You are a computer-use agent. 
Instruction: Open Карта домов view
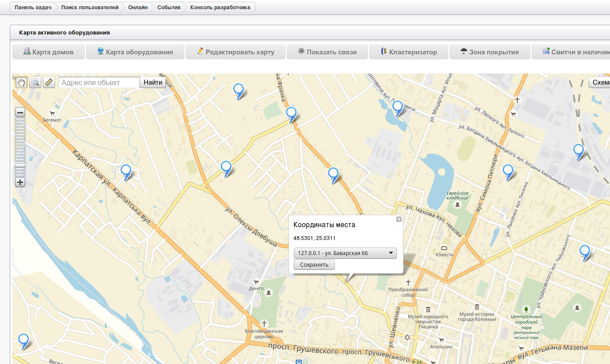48,52
